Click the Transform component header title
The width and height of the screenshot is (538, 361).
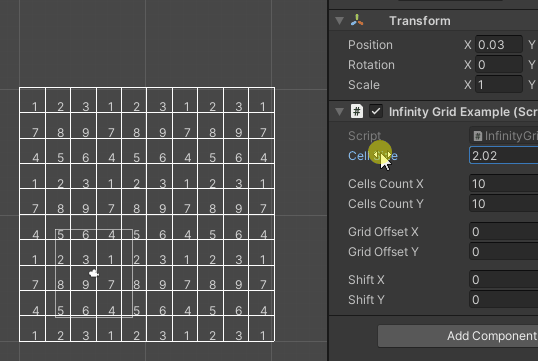click(420, 21)
